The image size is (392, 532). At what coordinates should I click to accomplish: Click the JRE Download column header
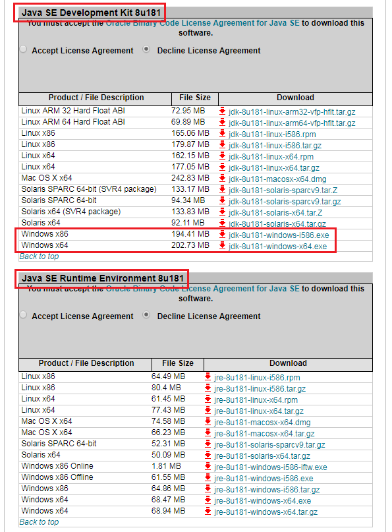[288, 363]
